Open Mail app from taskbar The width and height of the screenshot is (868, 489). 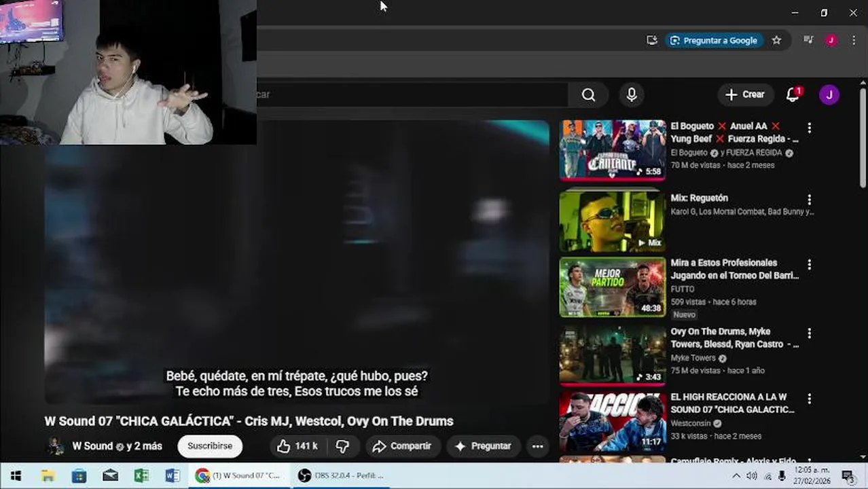click(110, 475)
